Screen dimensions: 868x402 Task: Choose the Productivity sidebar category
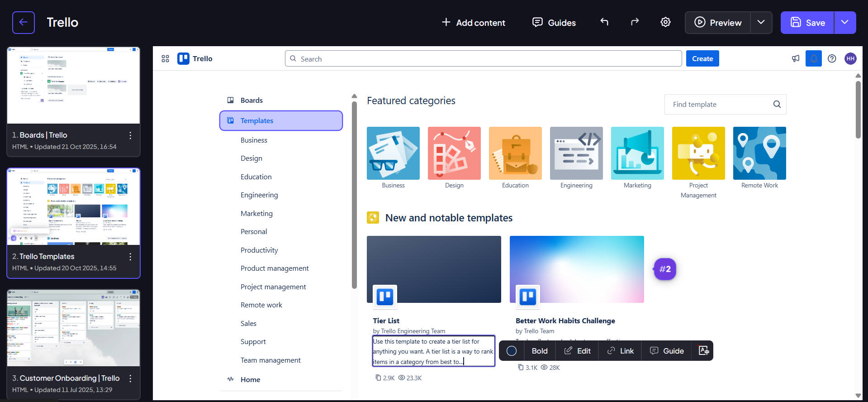click(x=259, y=250)
